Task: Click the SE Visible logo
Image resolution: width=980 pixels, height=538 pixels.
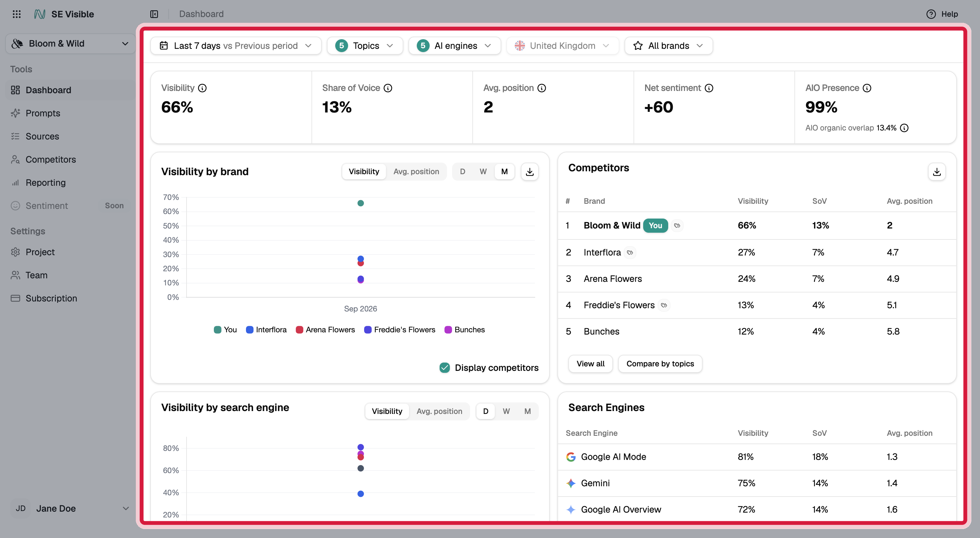Action: [x=40, y=14]
